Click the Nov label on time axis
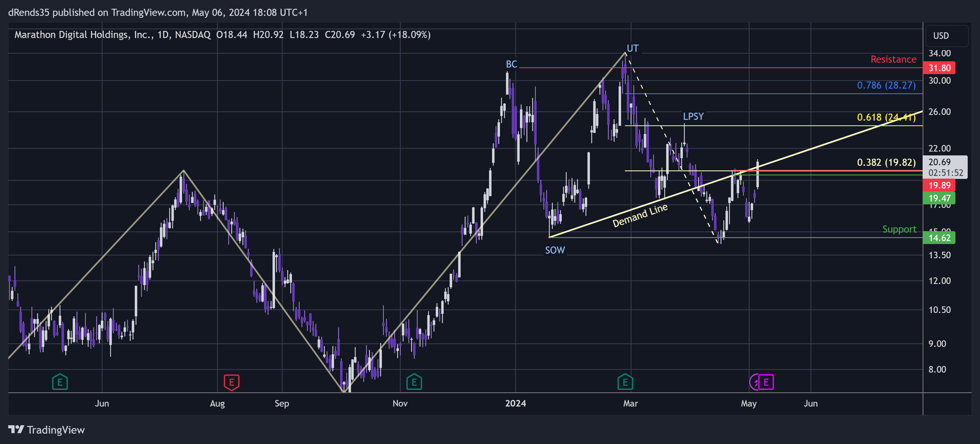 tap(400, 403)
